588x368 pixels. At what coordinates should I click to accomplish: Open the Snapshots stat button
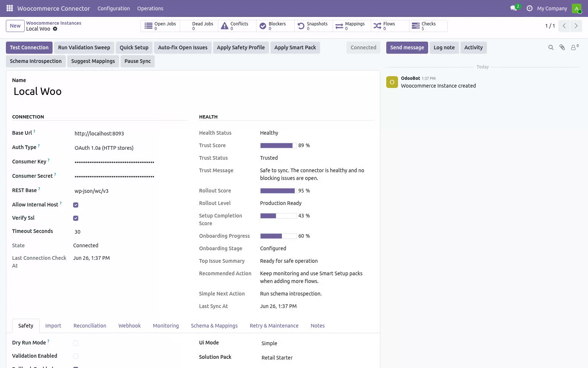(x=313, y=26)
